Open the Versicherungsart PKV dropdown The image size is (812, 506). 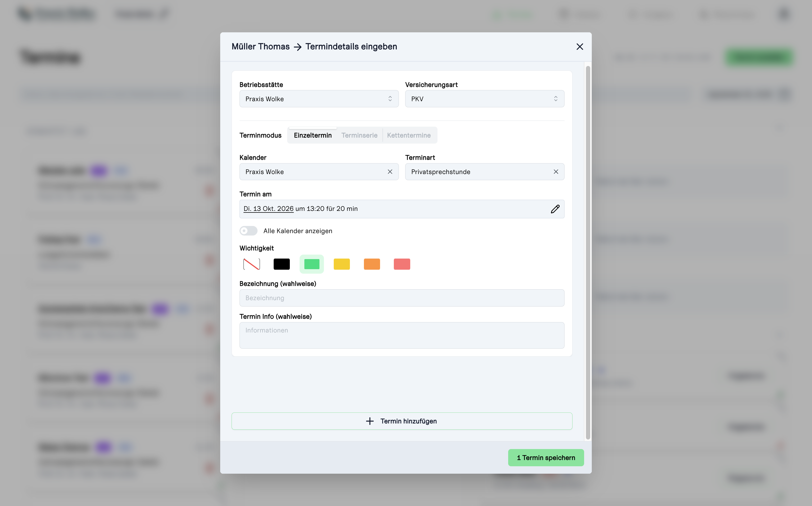(484, 99)
